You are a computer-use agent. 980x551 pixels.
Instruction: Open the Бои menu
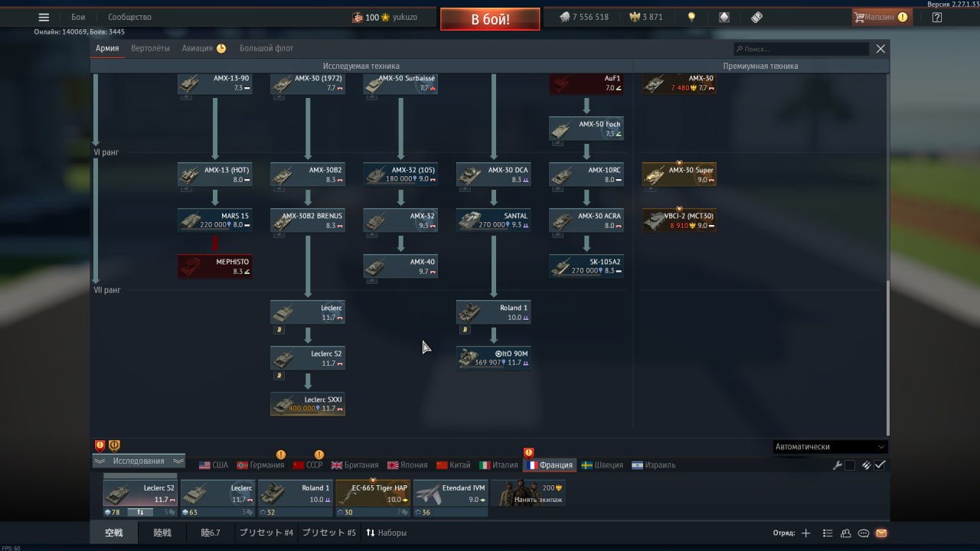point(78,18)
